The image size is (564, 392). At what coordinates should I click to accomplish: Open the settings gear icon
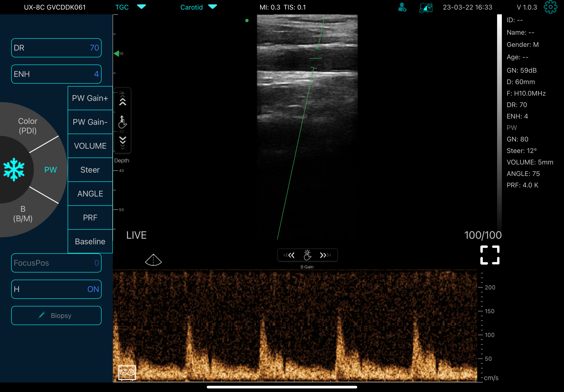pyautogui.click(x=550, y=7)
